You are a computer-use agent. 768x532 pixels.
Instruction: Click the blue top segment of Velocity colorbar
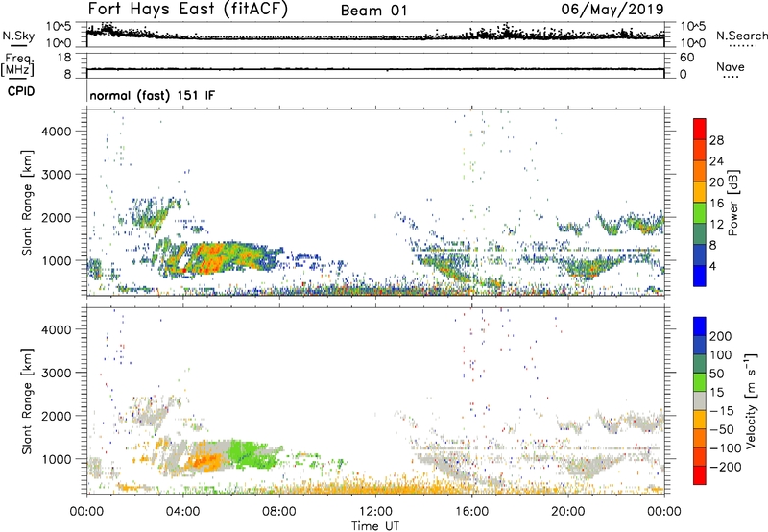click(700, 326)
